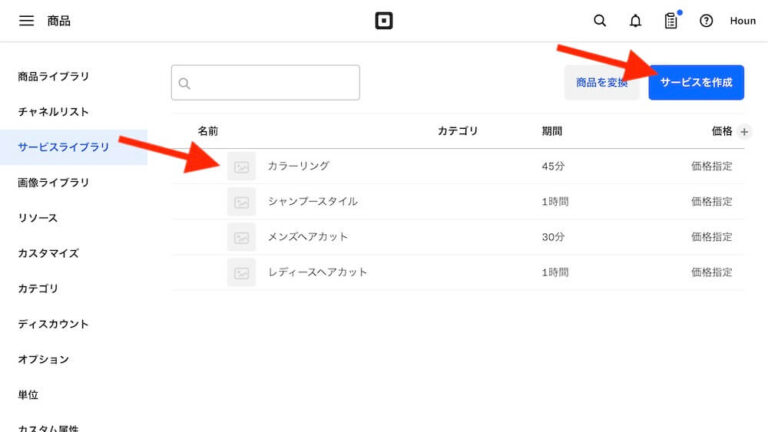
Task: Open the notifications bell
Action: click(x=635, y=21)
